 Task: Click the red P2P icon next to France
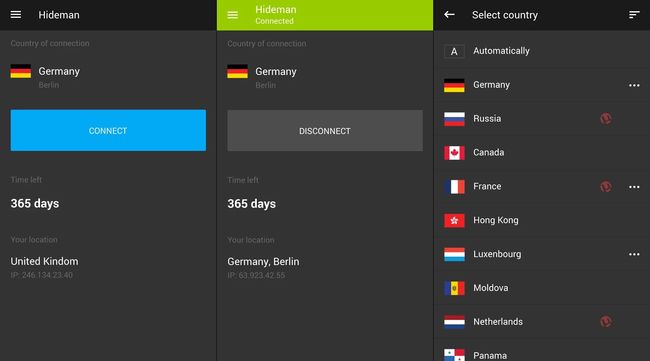point(606,187)
